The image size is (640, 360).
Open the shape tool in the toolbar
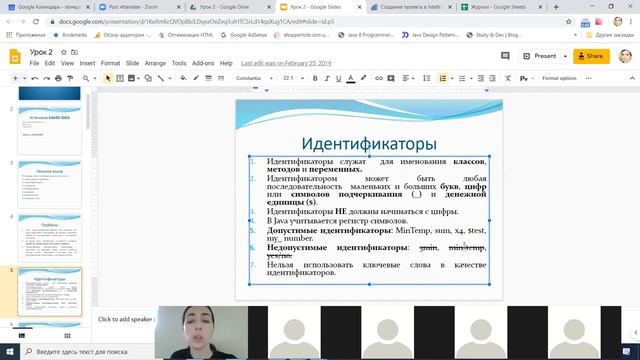(148, 78)
